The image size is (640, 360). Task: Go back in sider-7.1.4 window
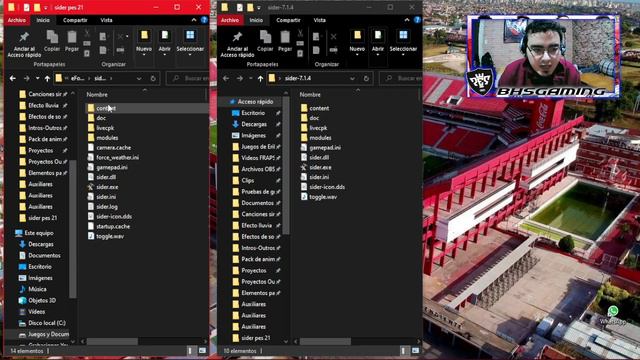pos(226,78)
